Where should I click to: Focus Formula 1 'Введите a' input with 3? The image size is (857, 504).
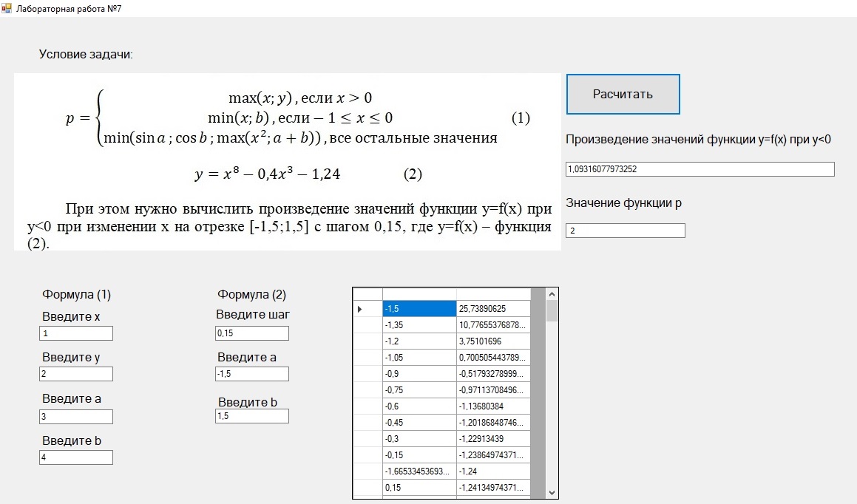(76, 417)
